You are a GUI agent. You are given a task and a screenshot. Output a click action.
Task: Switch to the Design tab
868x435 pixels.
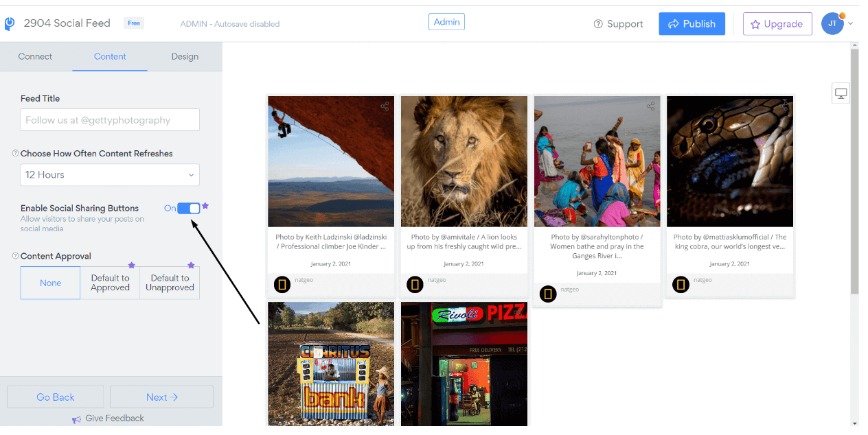185,56
